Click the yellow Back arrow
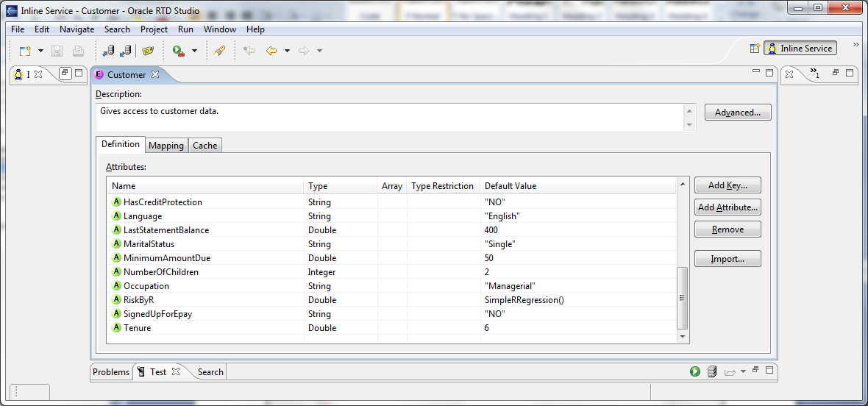Screen dimensions: 868x406 [271, 51]
